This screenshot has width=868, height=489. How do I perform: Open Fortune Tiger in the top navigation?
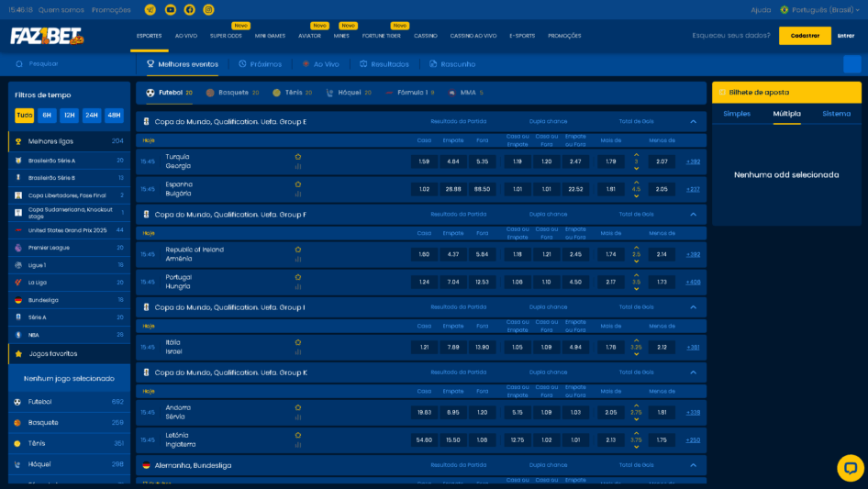pos(382,36)
